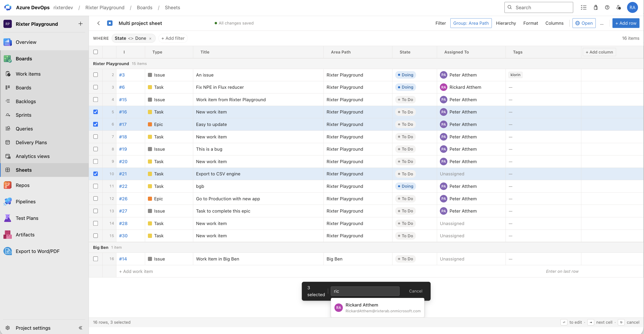The width and height of the screenshot is (644, 334).
Task: Open the Group: Area Path dropdown
Action: 471,23
